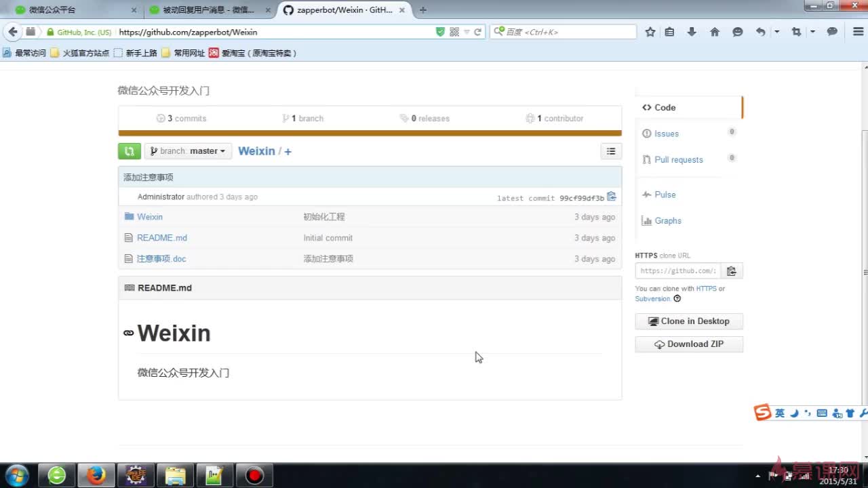Screen dimensions: 868x488
Task: Click the 初始化工程 commit message
Action: 324,217
